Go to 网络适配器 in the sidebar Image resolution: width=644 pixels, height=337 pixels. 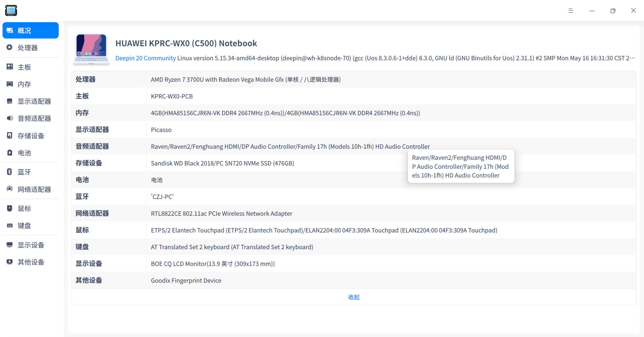pos(31,189)
